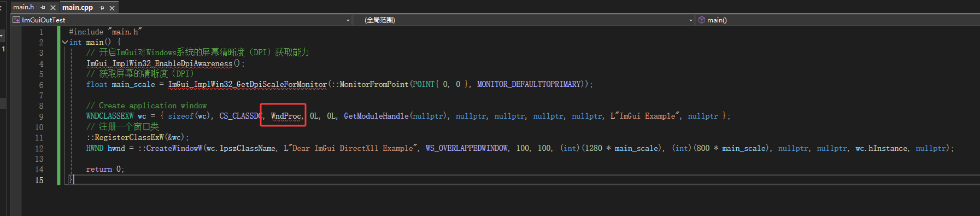Viewport: 980px width, 216px height.
Task: Click the main_scale variable on line 6
Action: click(x=133, y=84)
